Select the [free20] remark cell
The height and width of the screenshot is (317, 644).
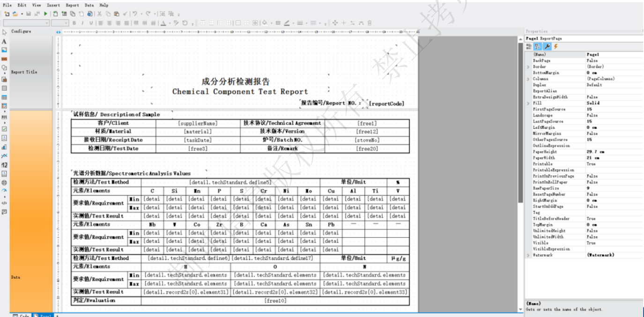[368, 149]
